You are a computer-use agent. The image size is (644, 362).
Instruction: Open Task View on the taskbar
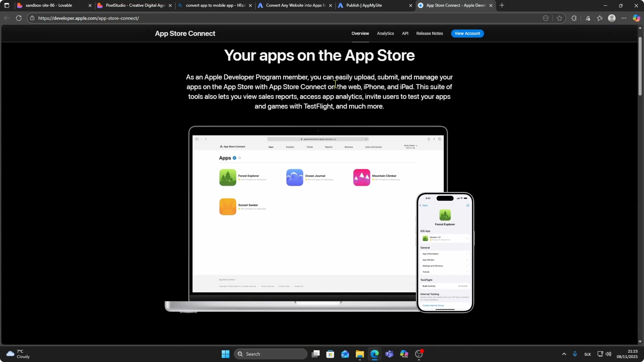[316, 354]
